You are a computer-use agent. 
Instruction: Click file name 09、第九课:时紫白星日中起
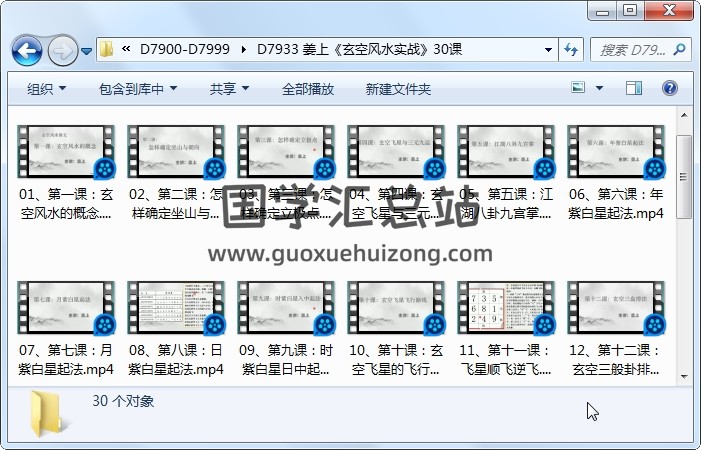(286, 360)
